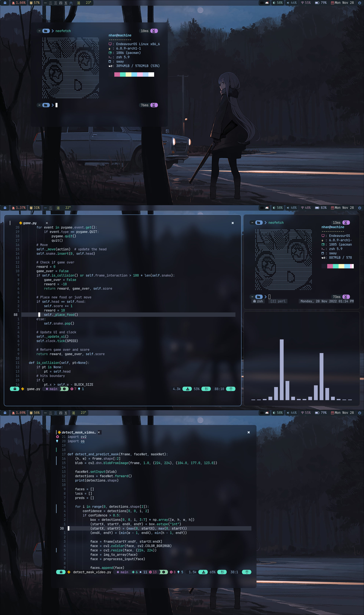Click the Wi-Fi module showing 48%

pos(306,208)
